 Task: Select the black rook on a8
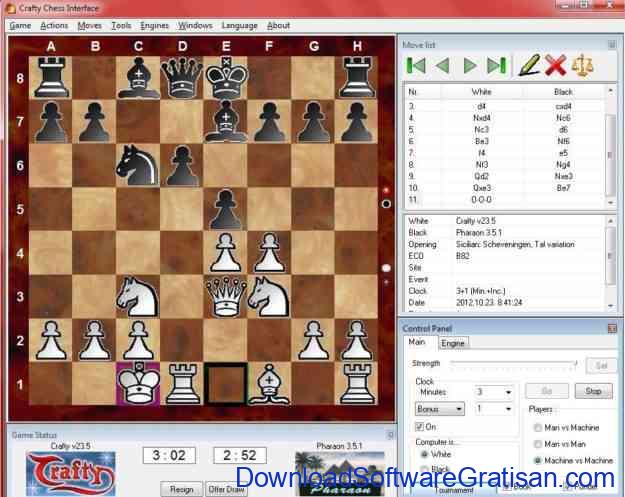[x=51, y=77]
